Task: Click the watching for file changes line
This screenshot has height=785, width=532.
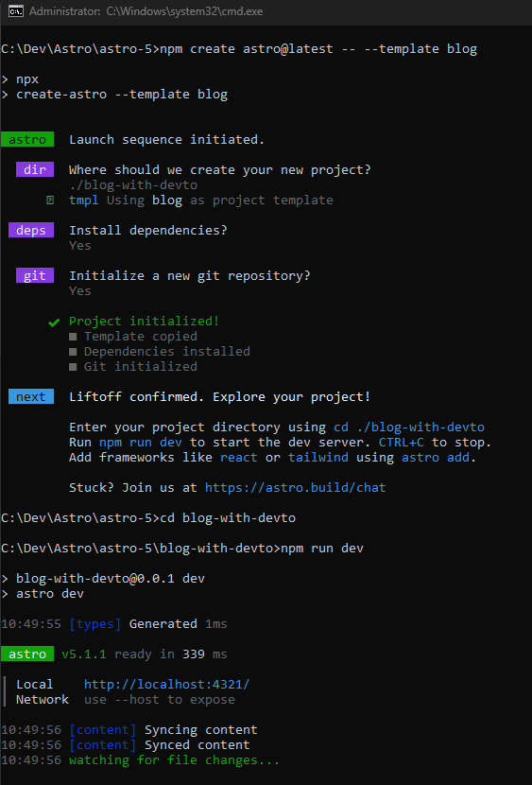Action: coord(174,760)
